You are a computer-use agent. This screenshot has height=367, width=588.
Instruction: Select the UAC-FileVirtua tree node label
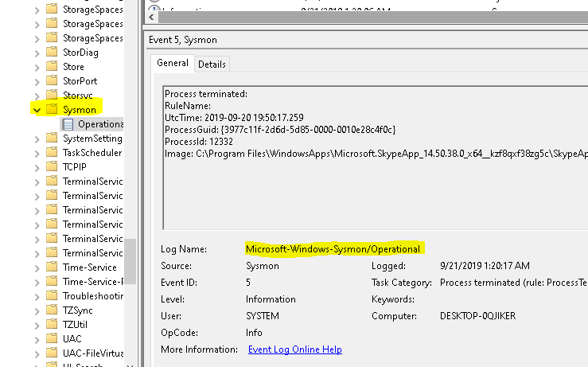[92, 353]
